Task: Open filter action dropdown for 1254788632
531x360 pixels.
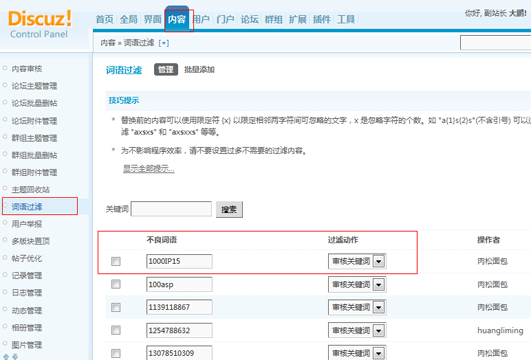Action: (357, 330)
